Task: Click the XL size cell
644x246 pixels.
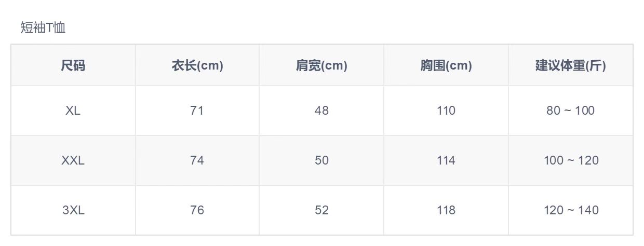Action: click(73, 111)
